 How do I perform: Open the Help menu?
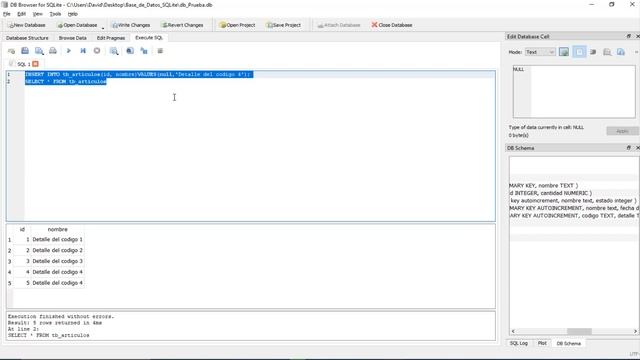point(73,14)
